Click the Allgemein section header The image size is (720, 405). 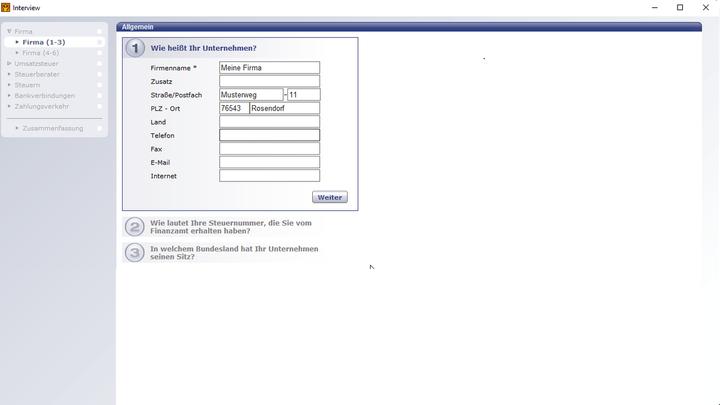point(409,27)
